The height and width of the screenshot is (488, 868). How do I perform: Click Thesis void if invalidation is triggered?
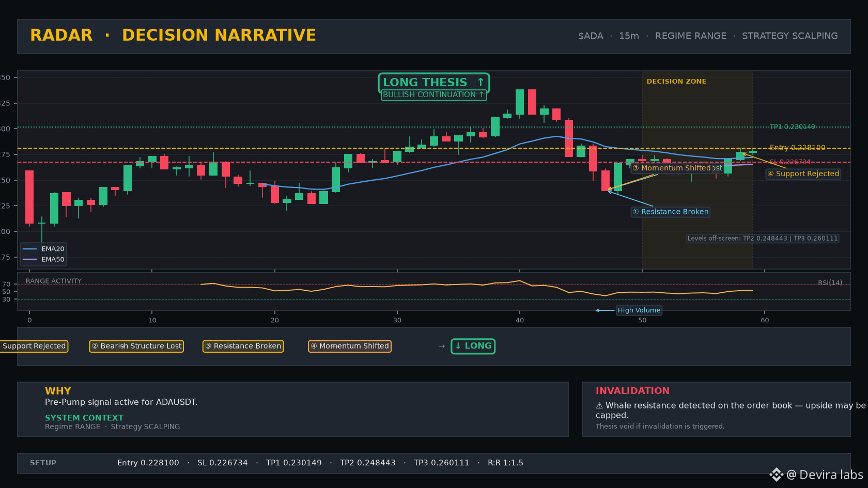pos(660,427)
